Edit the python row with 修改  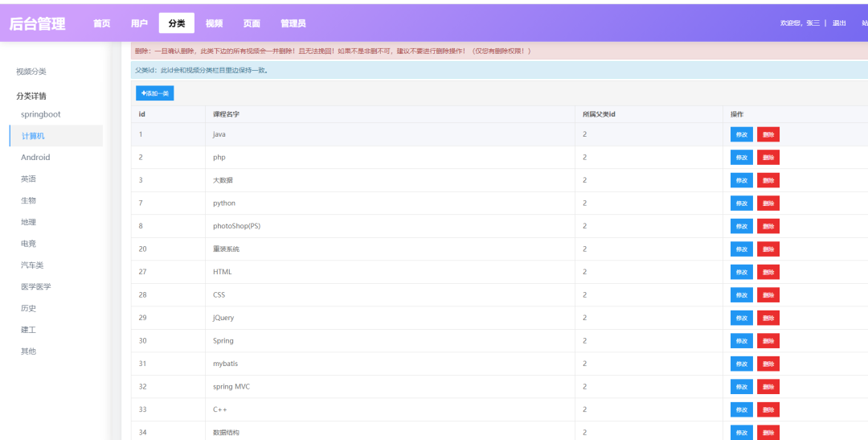point(741,204)
